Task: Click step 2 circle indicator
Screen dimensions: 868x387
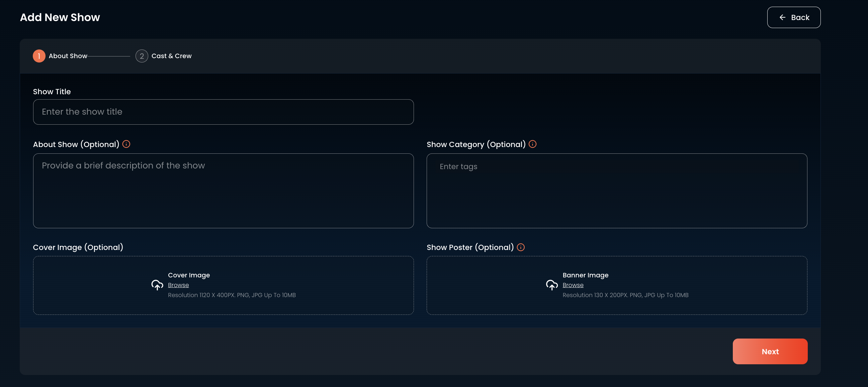Action: coord(142,56)
